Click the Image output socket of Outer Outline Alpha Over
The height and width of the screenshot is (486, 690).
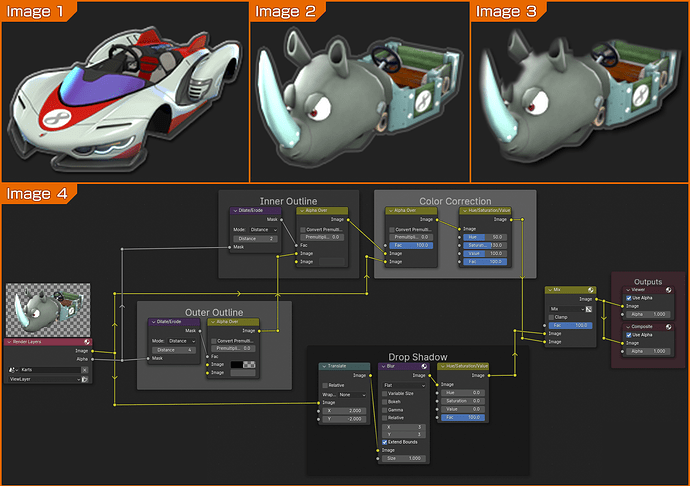[259, 331]
